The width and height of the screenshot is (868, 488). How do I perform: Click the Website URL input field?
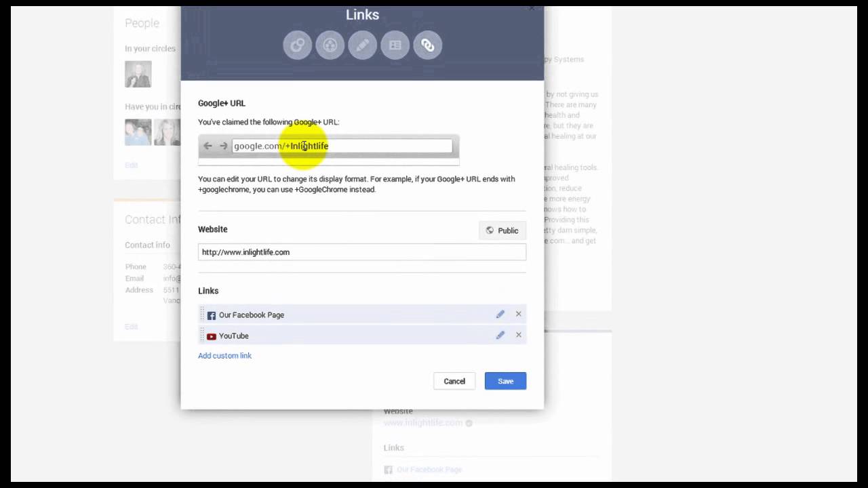[362, 252]
